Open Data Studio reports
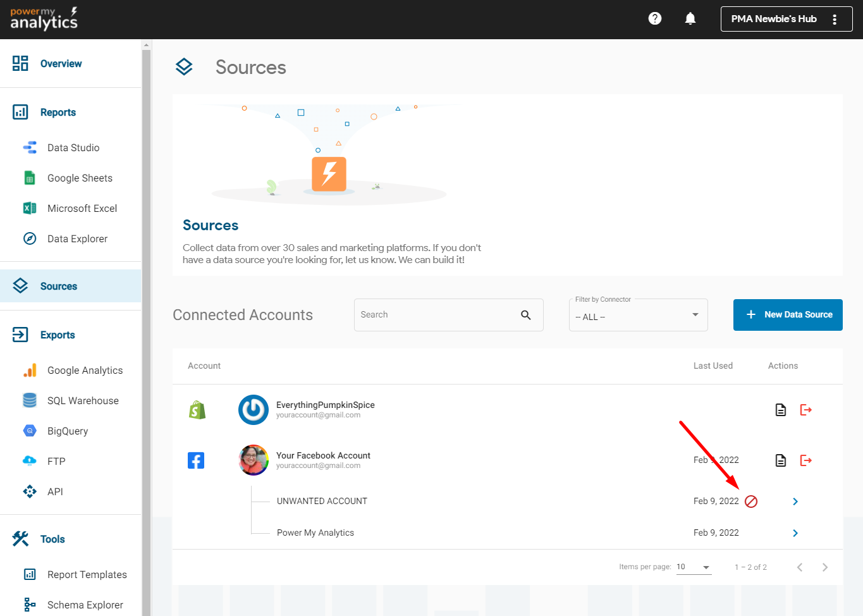863x616 pixels. pyautogui.click(x=73, y=148)
